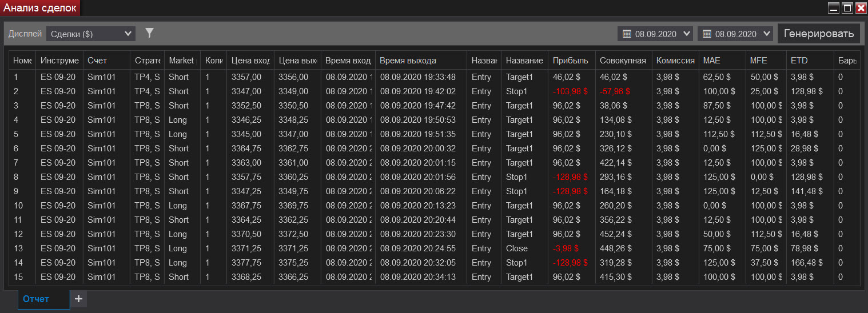The width and height of the screenshot is (868, 313).
Task: Select cumulative value 326,12 $
Action: point(616,149)
